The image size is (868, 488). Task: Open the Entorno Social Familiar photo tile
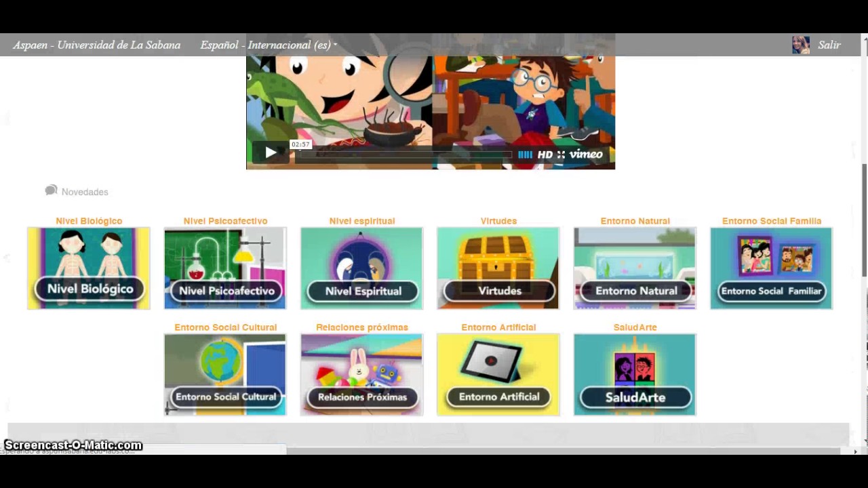pos(771,268)
